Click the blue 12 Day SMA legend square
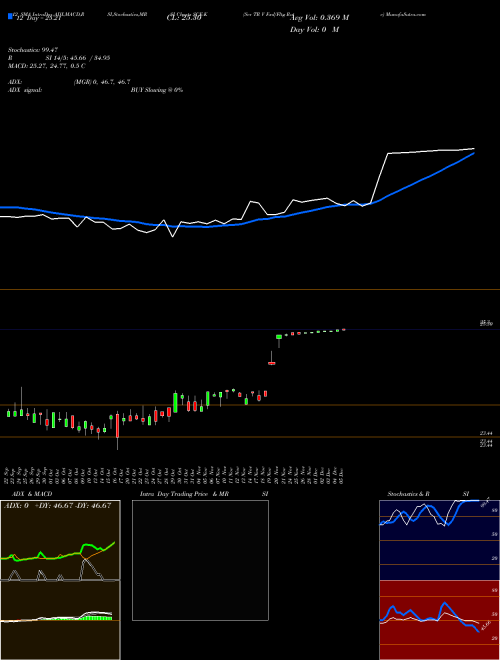Screen dimensions: 500x660 point(10,16)
